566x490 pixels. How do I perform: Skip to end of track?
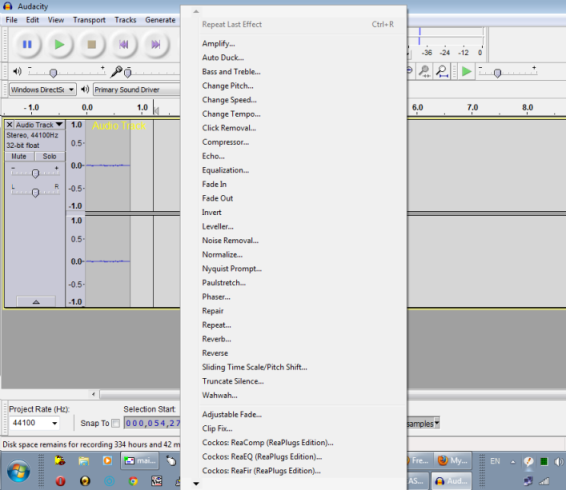pyautogui.click(x=156, y=44)
